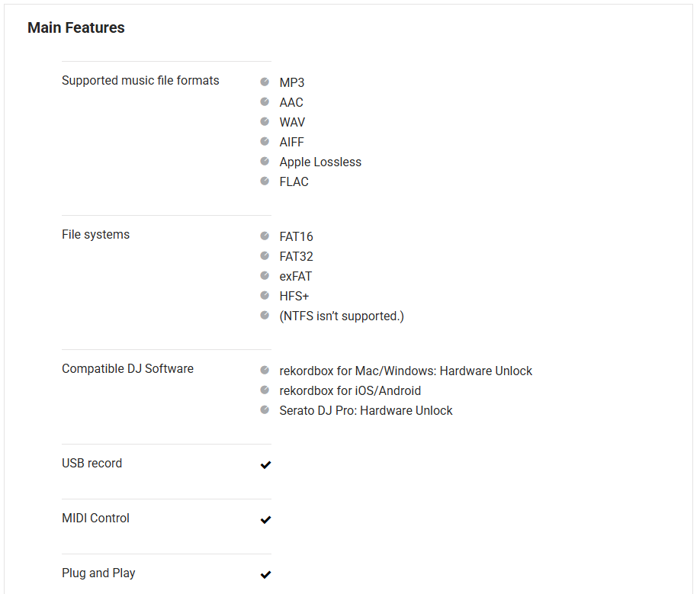This screenshot has width=700, height=594.
Task: Click the Plug and Play label
Action: pyautogui.click(x=98, y=573)
